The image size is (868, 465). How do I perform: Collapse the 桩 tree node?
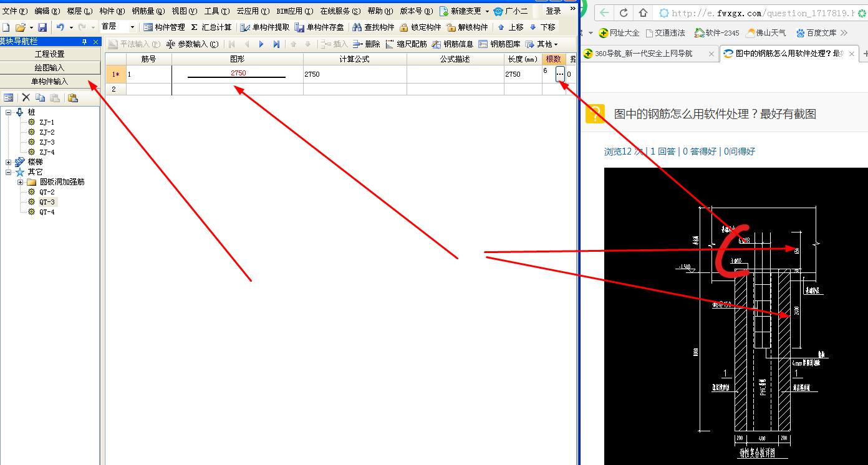click(x=9, y=112)
